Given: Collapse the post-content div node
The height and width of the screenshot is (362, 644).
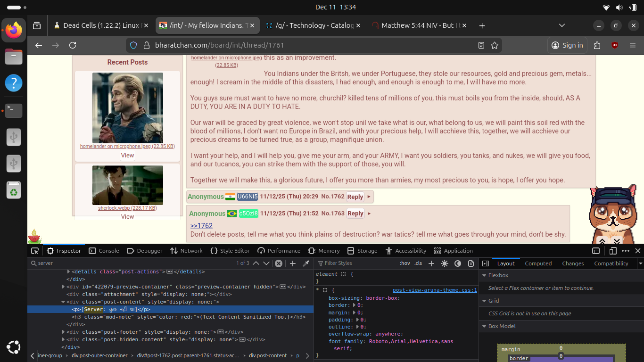Looking at the screenshot, I should click(64, 302).
